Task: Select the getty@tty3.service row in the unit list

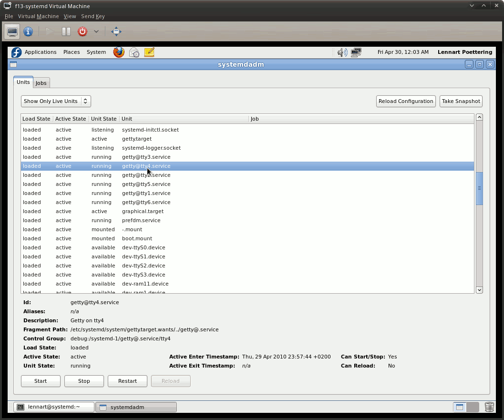Action: (146, 157)
